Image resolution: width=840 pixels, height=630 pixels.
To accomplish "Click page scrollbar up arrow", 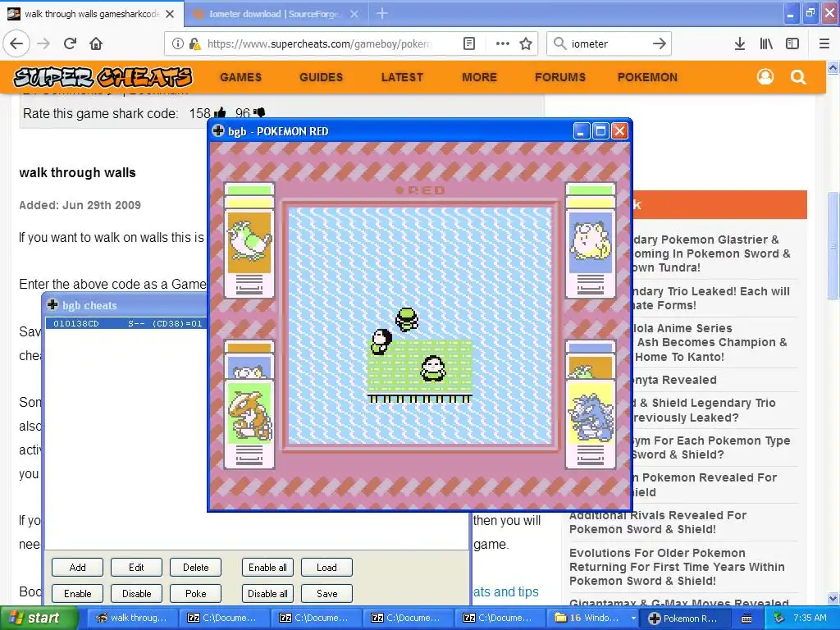I will pyautogui.click(x=833, y=67).
